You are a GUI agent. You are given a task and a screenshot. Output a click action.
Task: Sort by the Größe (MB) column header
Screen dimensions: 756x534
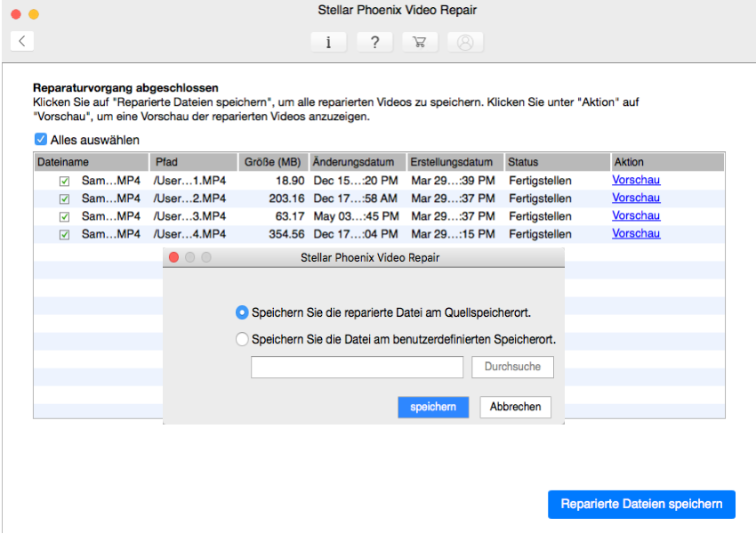[273, 162]
